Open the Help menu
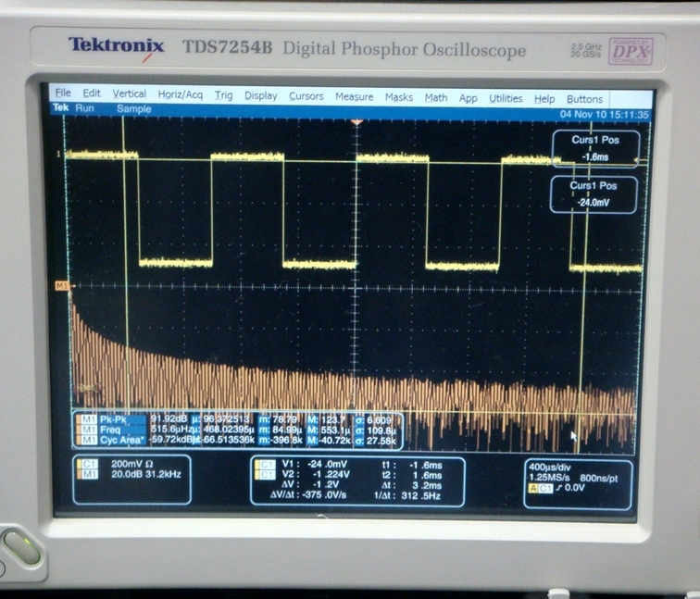 pos(544,99)
